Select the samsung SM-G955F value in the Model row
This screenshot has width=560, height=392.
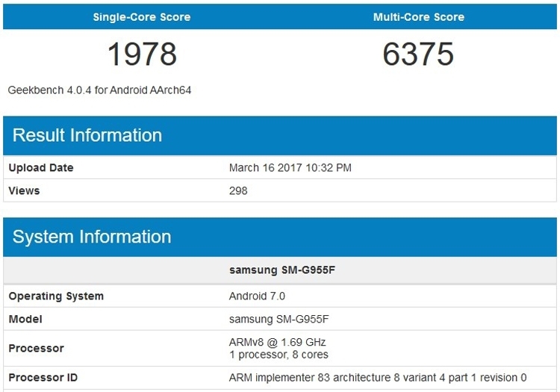pos(279,319)
